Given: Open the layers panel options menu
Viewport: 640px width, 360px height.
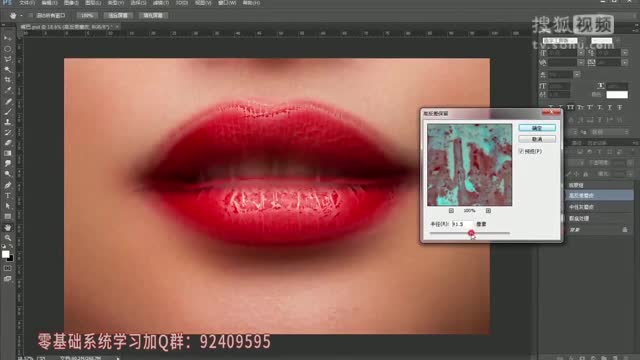Looking at the screenshot, I should pos(635,142).
